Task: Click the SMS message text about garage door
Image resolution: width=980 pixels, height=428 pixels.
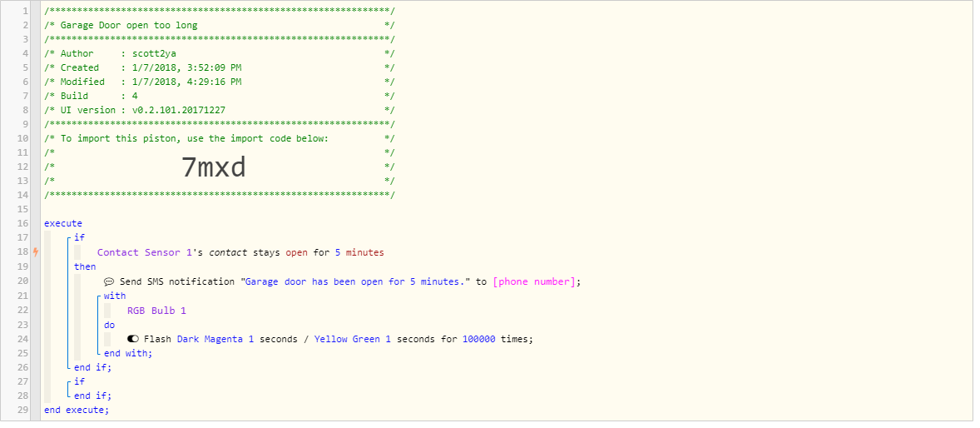Action: coord(356,281)
